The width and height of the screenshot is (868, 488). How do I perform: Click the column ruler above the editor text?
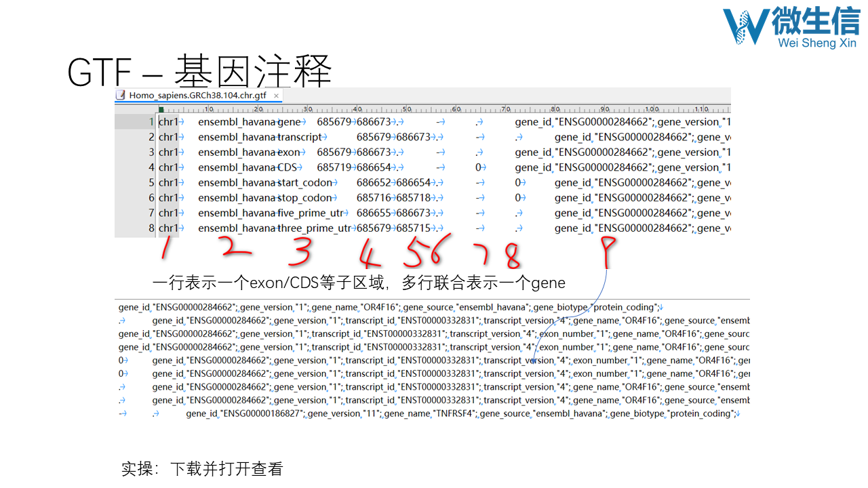point(444,109)
